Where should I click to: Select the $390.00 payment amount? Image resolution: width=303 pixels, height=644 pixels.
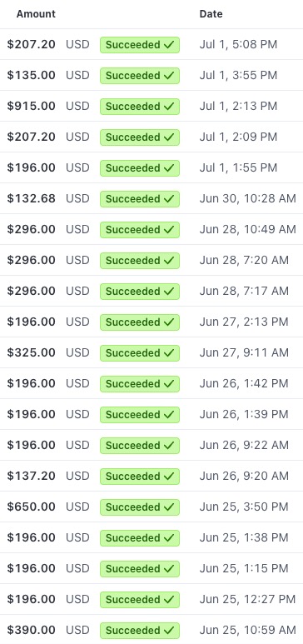(31, 630)
